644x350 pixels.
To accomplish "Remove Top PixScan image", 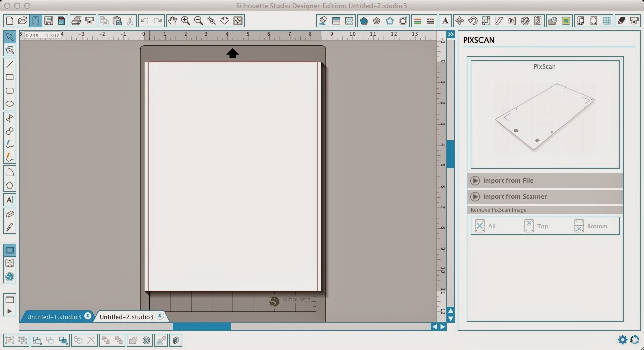I will [x=536, y=226].
